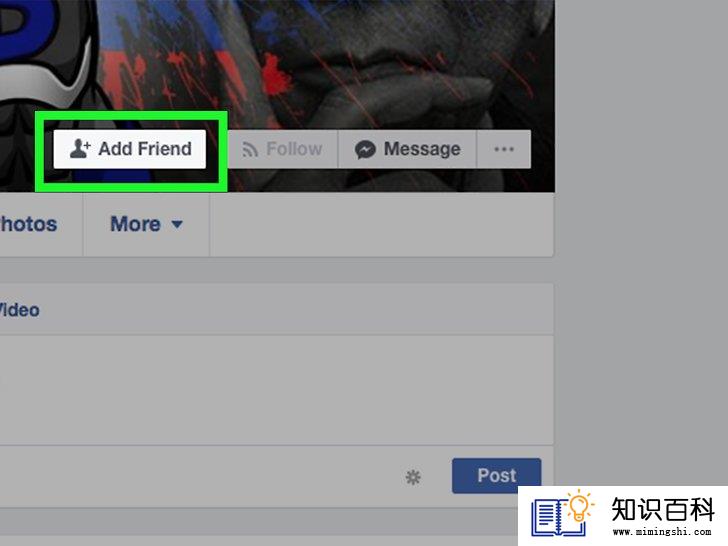Click inside the post text area
This screenshot has width=728, height=546.
click(276, 390)
